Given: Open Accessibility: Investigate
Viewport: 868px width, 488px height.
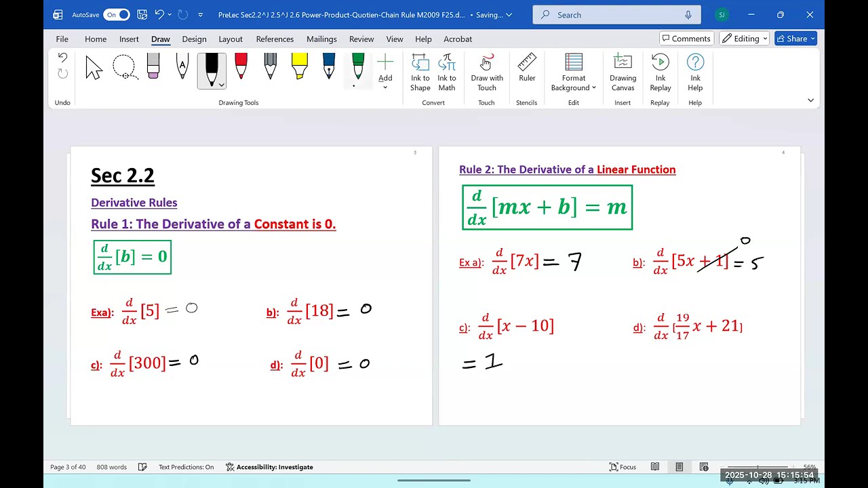Looking at the screenshot, I should (x=269, y=467).
